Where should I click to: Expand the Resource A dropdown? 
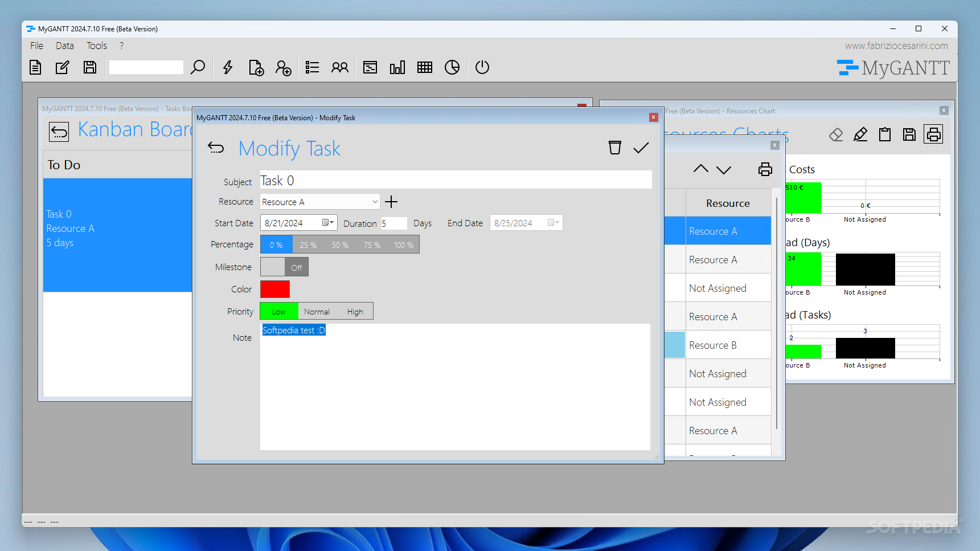click(375, 202)
